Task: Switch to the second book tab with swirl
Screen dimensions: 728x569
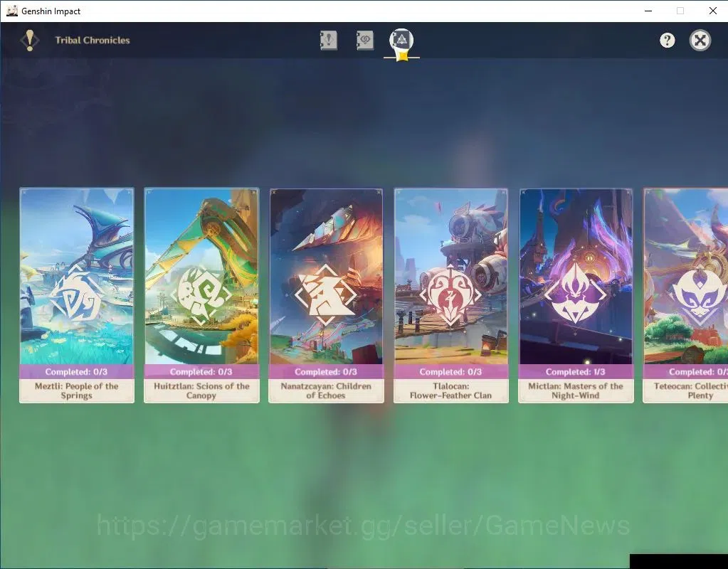Action: [364, 41]
